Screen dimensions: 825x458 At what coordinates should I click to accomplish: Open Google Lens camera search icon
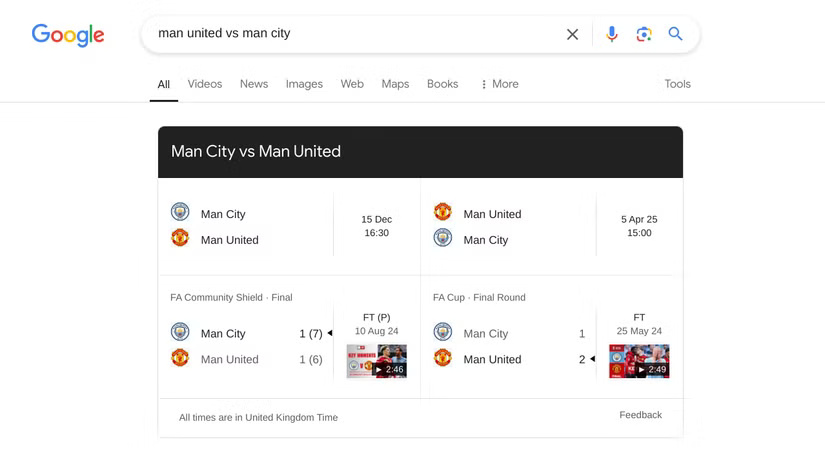pyautogui.click(x=643, y=34)
